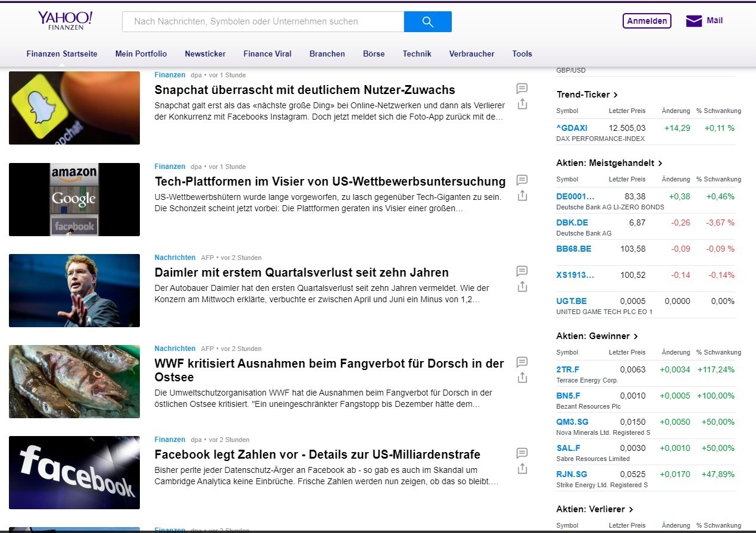Screen dimensions: 756x533
Task: Open comments for Tech-Plattformen article
Action: click(x=522, y=180)
